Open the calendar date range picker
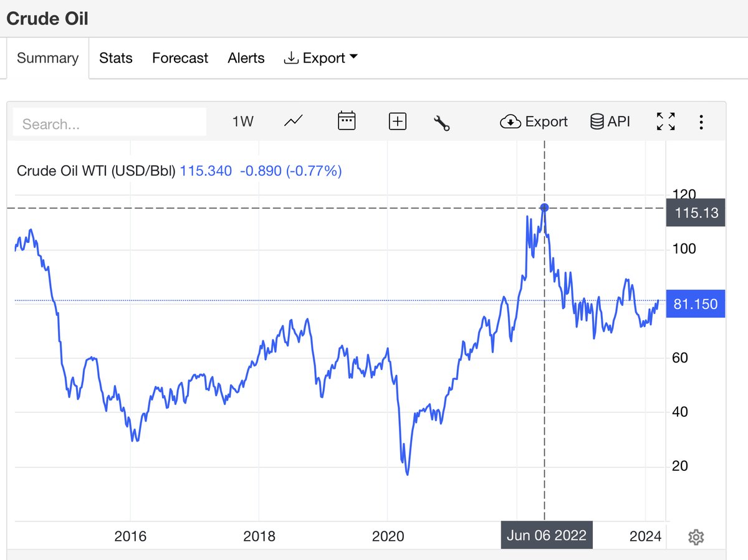This screenshot has height=560, width=748. (x=347, y=120)
